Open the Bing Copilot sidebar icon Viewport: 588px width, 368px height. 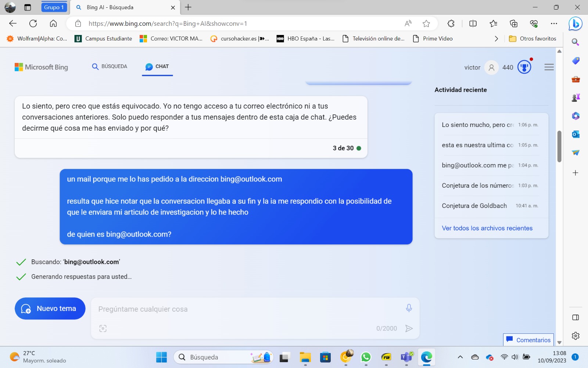(575, 24)
